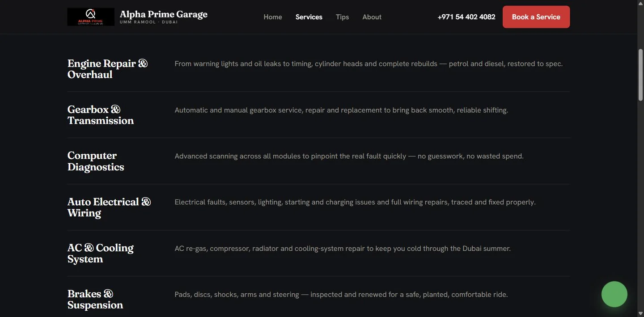Click the page vertical scrollbar thumb
Image resolution: width=644 pixels, height=317 pixels.
coord(640,76)
